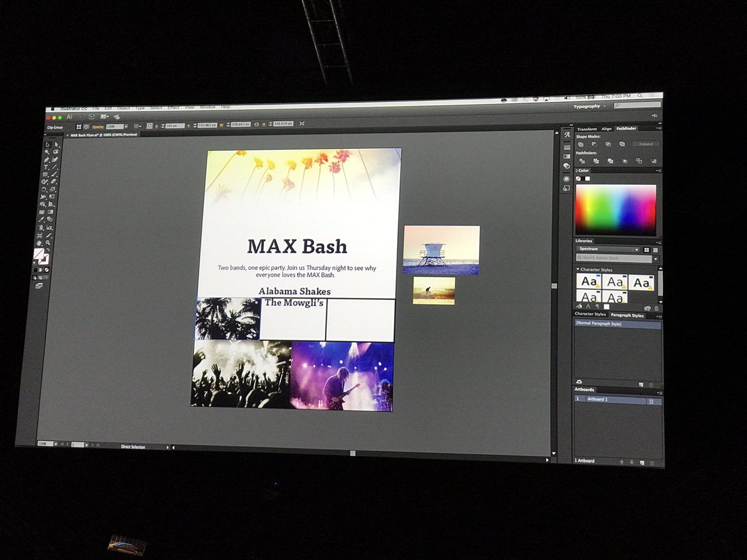Select the Scale tool

tap(52, 189)
